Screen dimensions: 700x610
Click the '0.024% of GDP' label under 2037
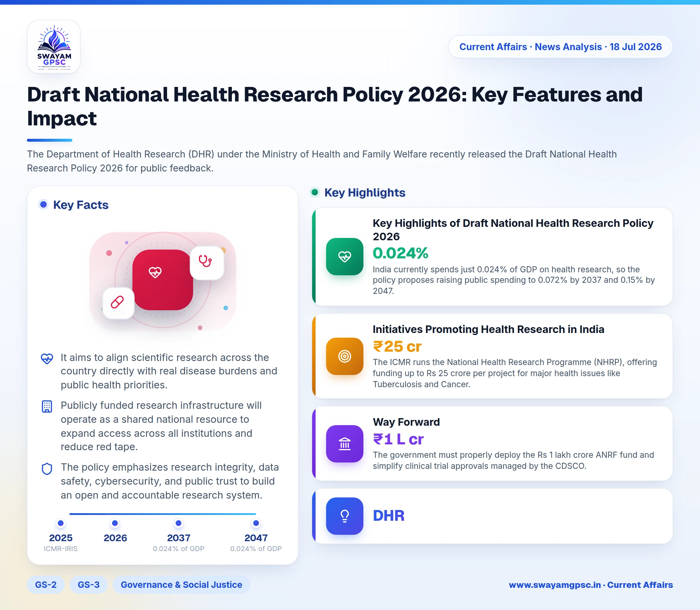coord(178,548)
